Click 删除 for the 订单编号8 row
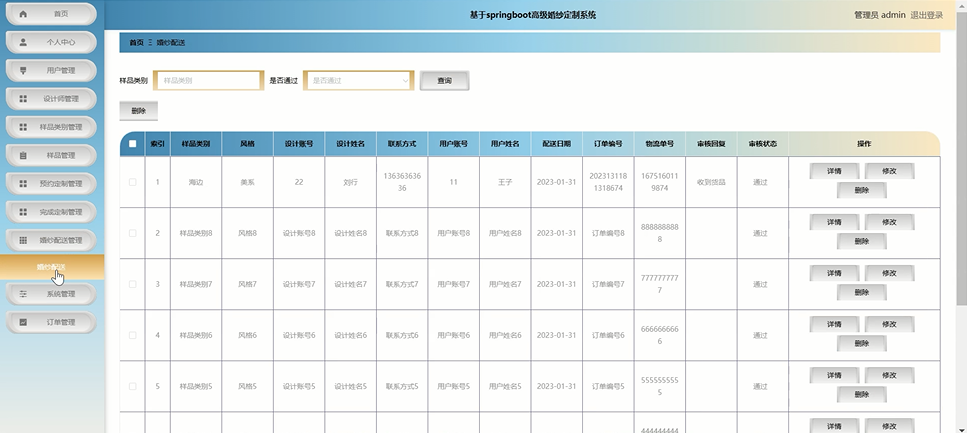 point(862,242)
